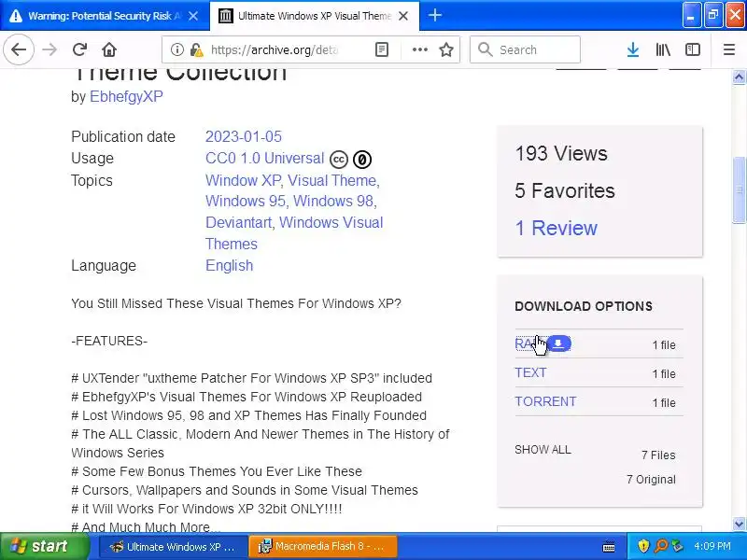The height and width of the screenshot is (560, 747).
Task: Open the Windows start menu
Action: click(x=44, y=546)
